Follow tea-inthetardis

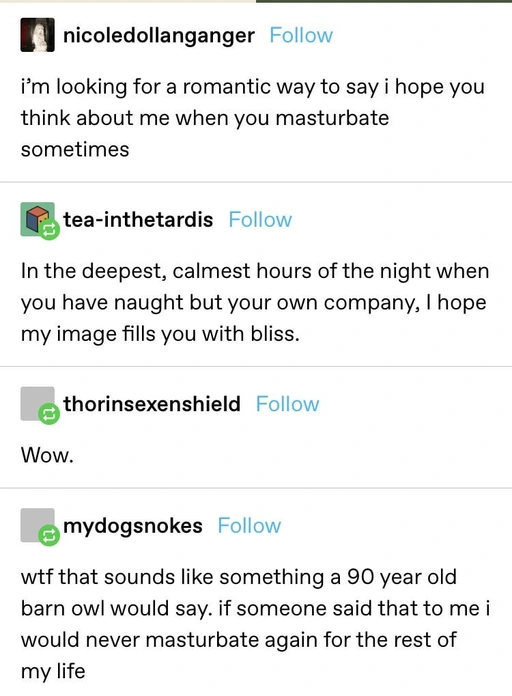click(x=260, y=220)
